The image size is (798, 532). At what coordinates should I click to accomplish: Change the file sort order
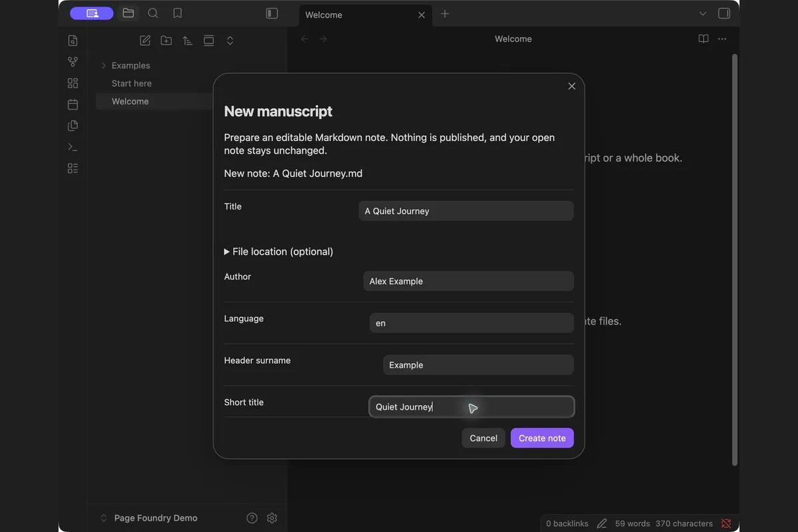[x=188, y=41]
